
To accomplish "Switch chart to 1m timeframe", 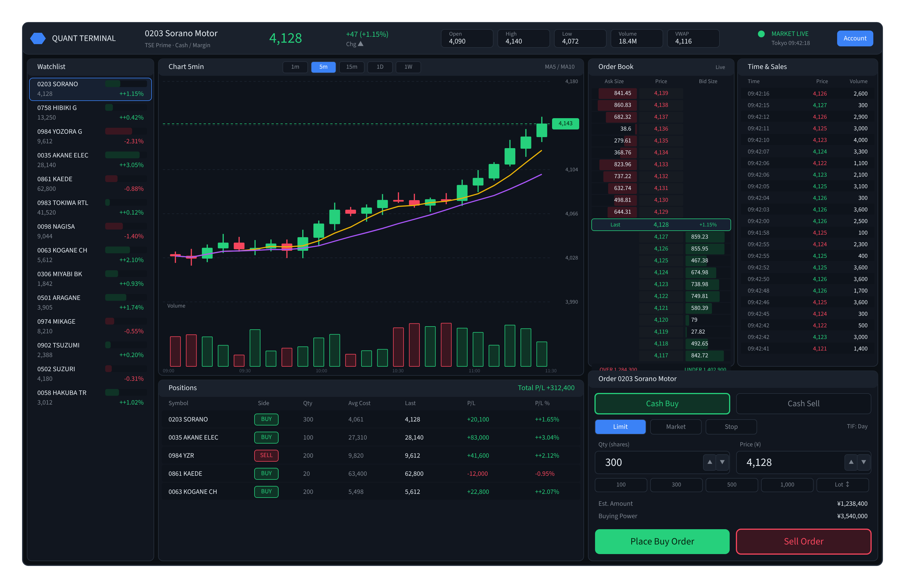I will pos(295,67).
